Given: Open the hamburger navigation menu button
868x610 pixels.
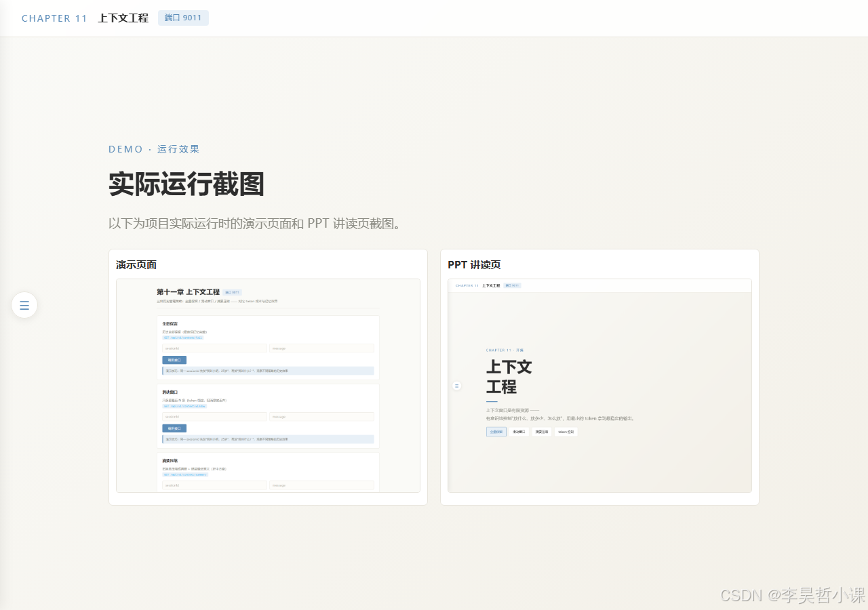Looking at the screenshot, I should 24,305.
